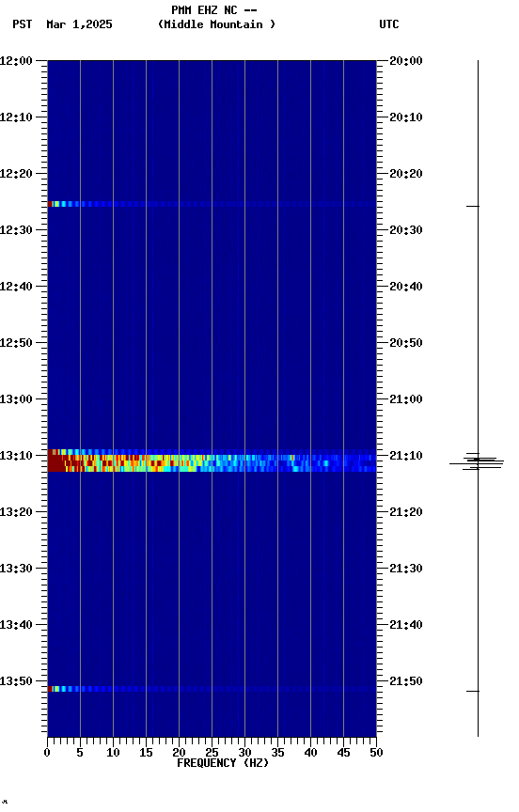The width and height of the screenshot is (519, 812).
Task: Click the 20:30 UTC time label
Action: click(x=406, y=230)
